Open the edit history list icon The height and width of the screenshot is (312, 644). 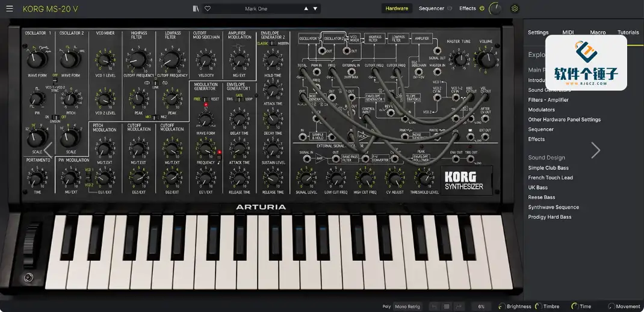pos(447,306)
